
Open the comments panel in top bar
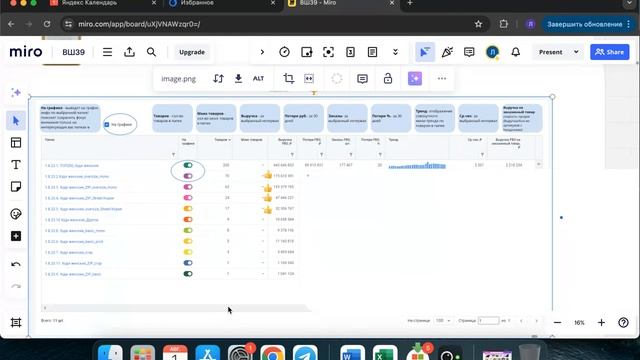[469, 52]
